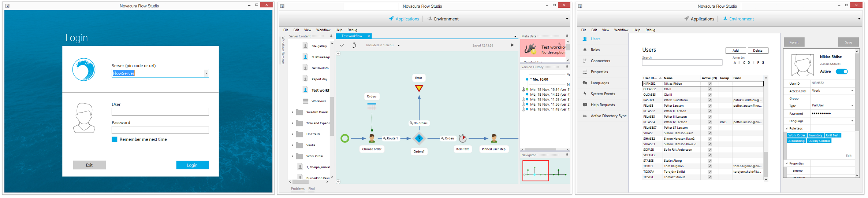Select the Pinned user step icon

tap(494, 138)
